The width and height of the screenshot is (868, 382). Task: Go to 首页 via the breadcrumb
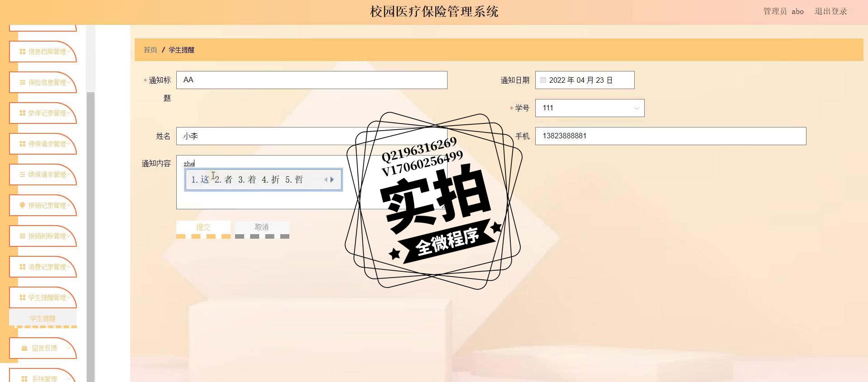click(150, 50)
